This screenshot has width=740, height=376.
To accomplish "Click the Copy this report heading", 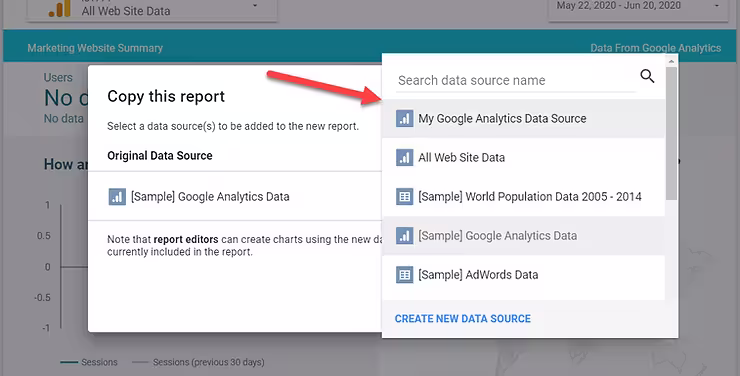I will coord(166,97).
